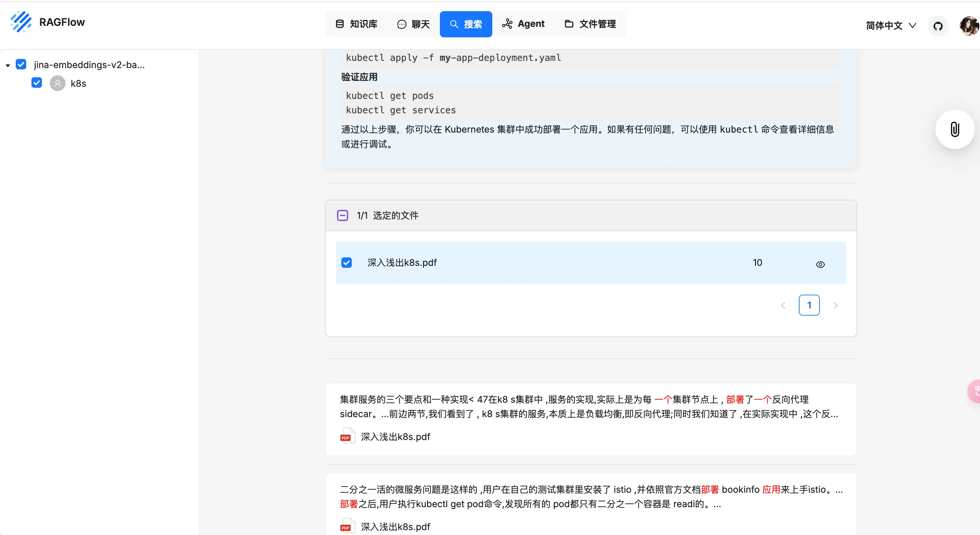Open the 简体中文 language dropdown
This screenshot has height=535, width=980.
[891, 26]
